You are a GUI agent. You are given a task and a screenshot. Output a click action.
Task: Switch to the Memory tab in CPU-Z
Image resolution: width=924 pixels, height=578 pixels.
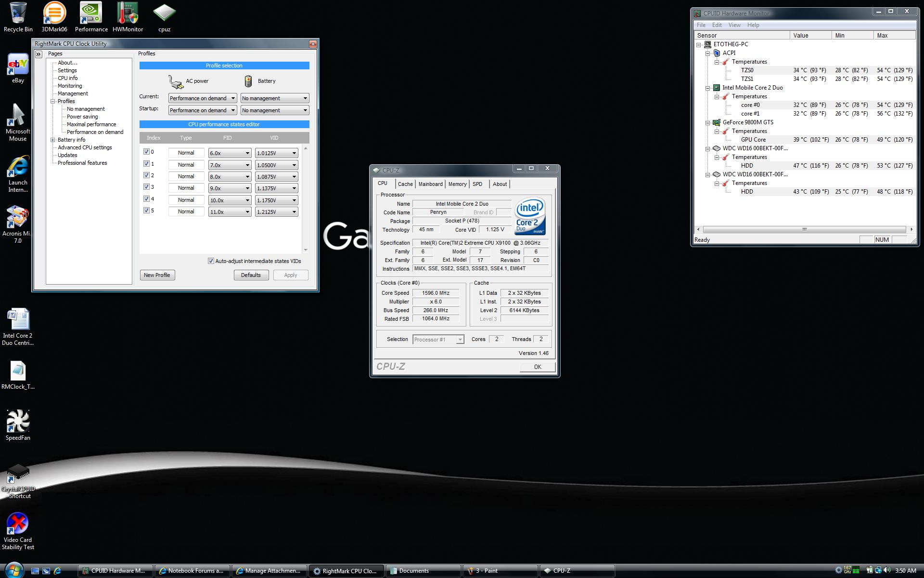pos(457,184)
